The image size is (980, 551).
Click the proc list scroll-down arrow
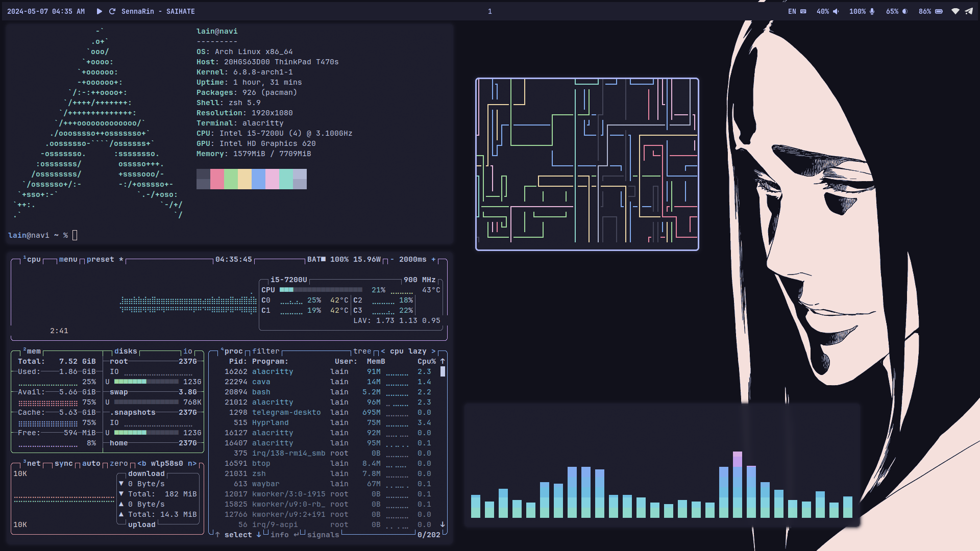(443, 524)
